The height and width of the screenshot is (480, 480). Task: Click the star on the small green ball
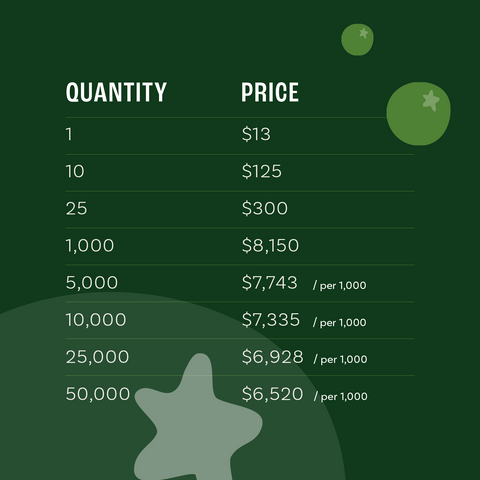pos(364,33)
